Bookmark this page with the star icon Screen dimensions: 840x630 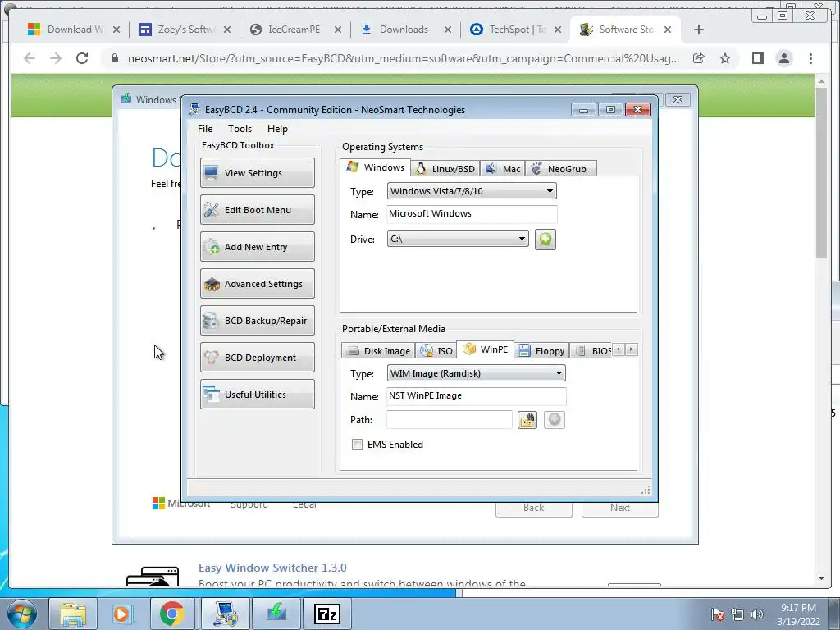coord(725,58)
